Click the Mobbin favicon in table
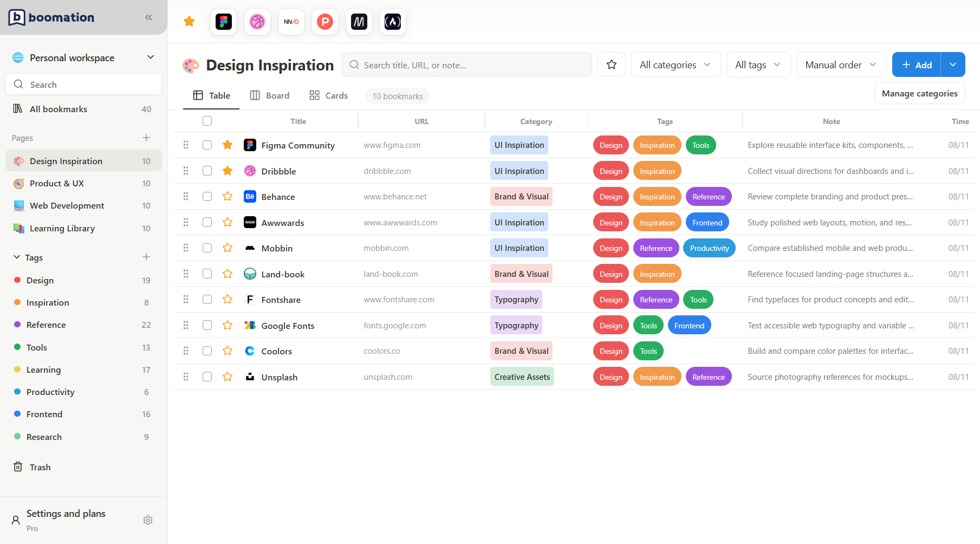Viewport: 980px width, 544px height. point(250,248)
